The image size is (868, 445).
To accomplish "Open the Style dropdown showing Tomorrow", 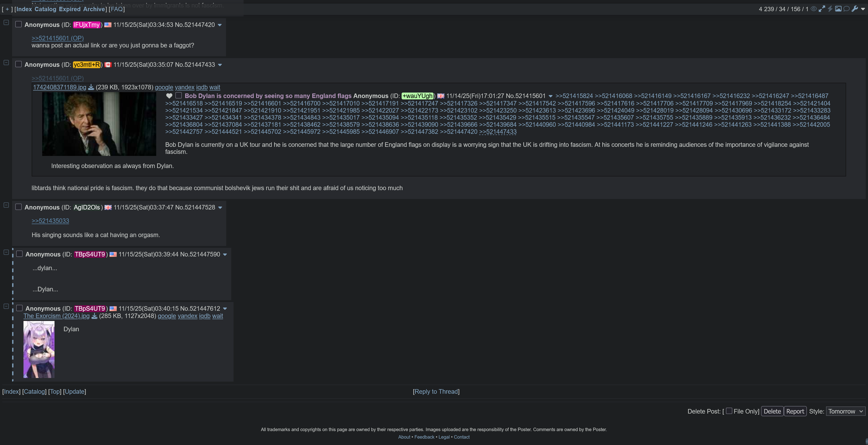I will (845, 411).
